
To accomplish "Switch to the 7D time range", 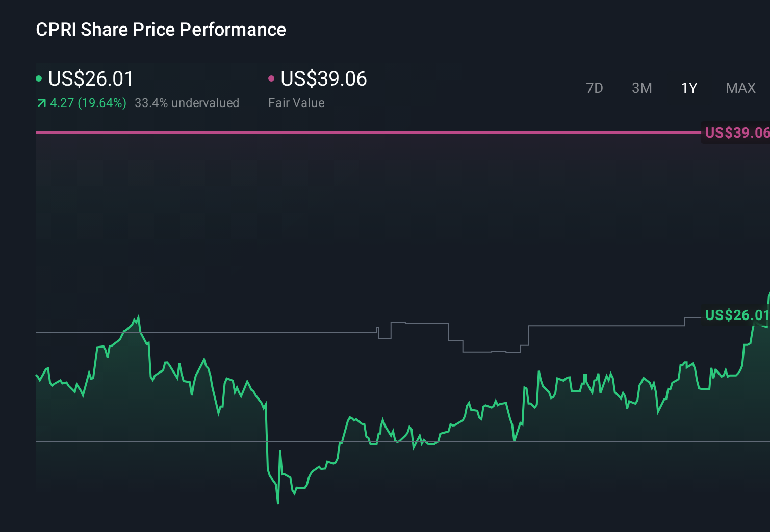I will 595,88.
